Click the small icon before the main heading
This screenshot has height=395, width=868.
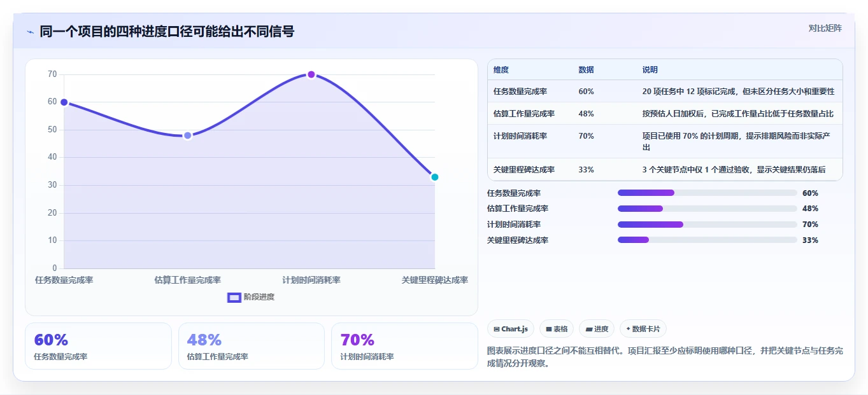pyautogui.click(x=30, y=32)
